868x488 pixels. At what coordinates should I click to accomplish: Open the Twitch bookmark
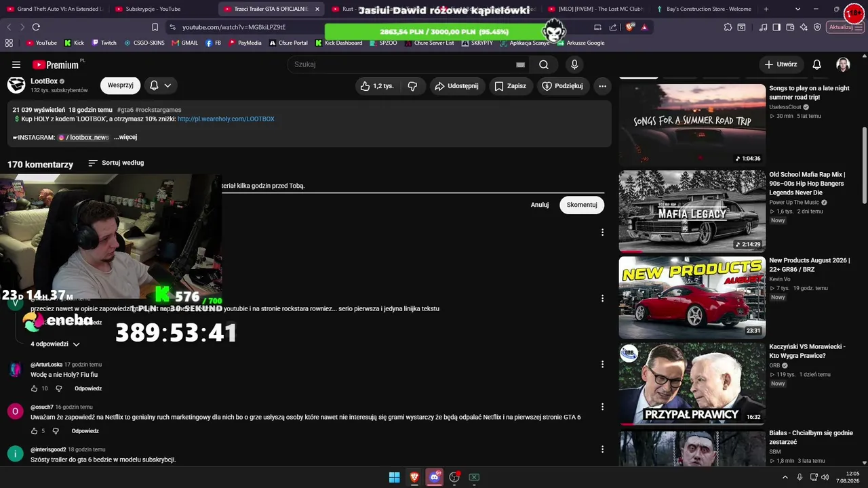click(104, 43)
